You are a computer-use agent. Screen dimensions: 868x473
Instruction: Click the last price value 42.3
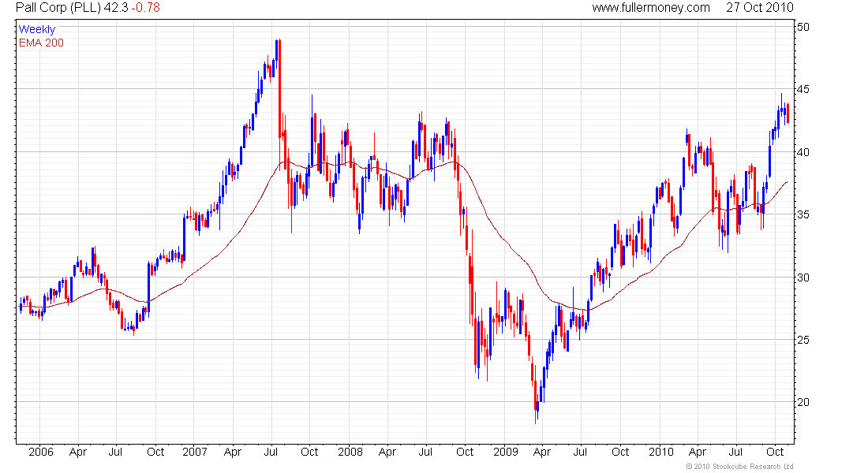pos(116,8)
